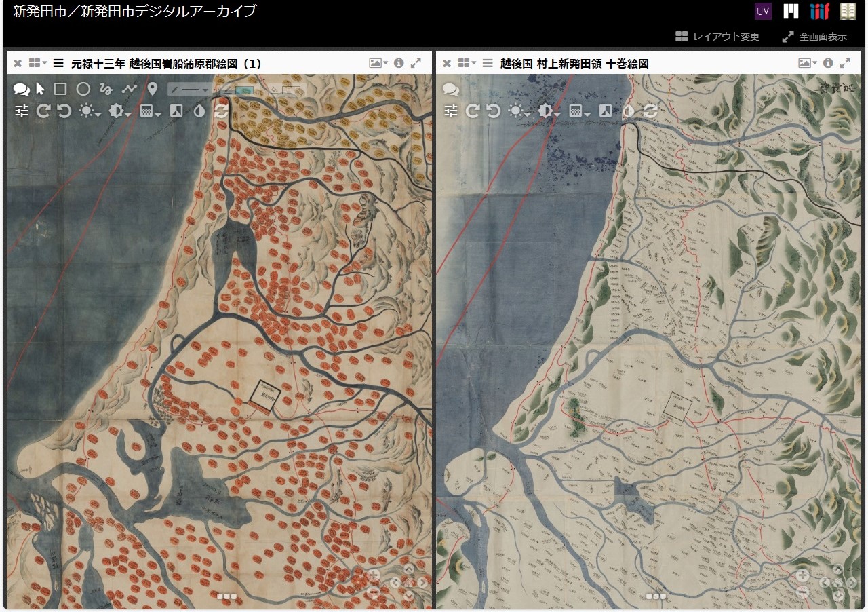Image resolution: width=868 pixels, height=612 pixels.
Task: Toggle grayscale in the right window
Action: point(606,111)
